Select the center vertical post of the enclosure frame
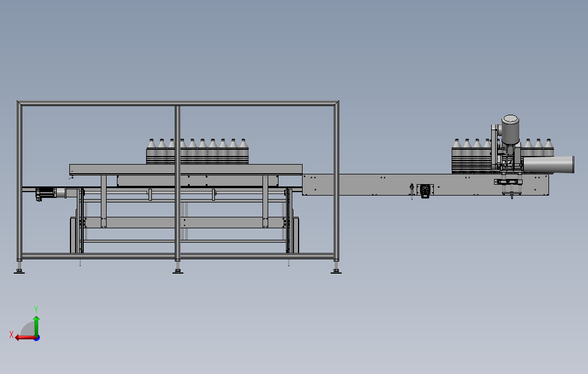Screen dimensions: 588x374 (x=178, y=183)
